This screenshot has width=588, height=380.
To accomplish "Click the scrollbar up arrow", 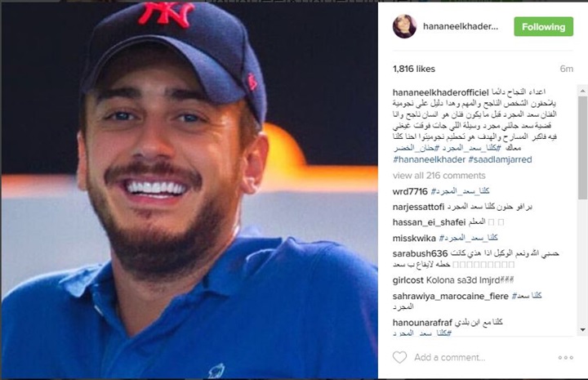I will [583, 91].
